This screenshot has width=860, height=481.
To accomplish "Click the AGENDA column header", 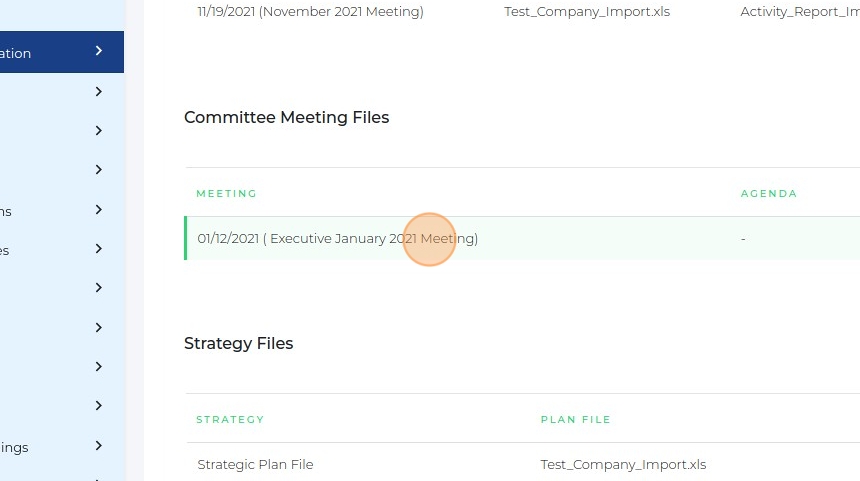I will tap(768, 194).
